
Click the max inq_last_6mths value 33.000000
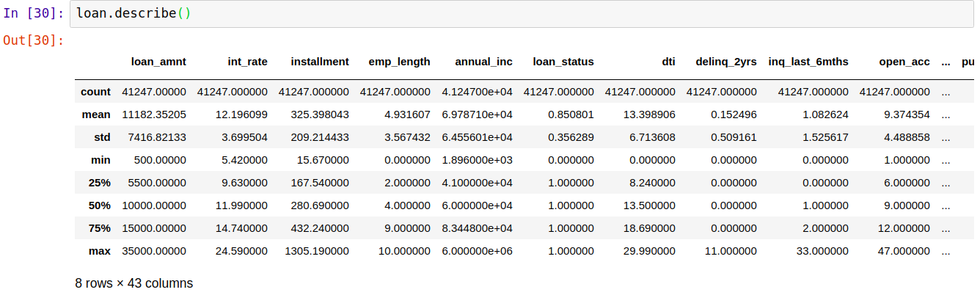pyautogui.click(x=824, y=251)
